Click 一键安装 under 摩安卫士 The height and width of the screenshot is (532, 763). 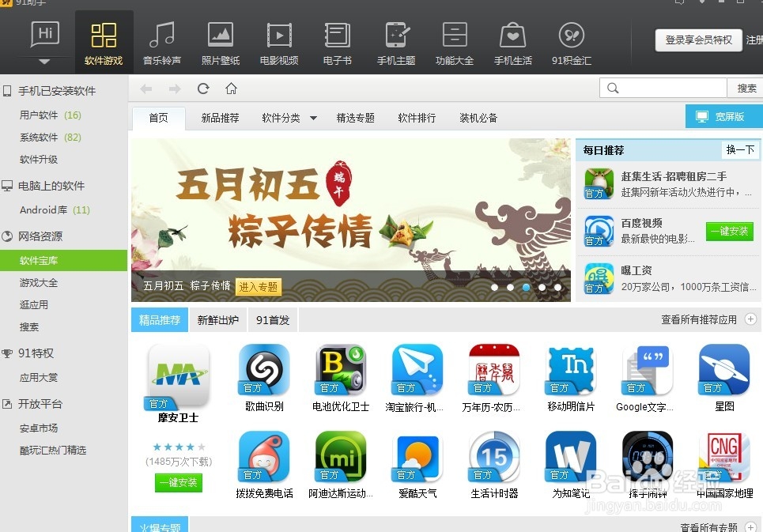click(x=179, y=482)
